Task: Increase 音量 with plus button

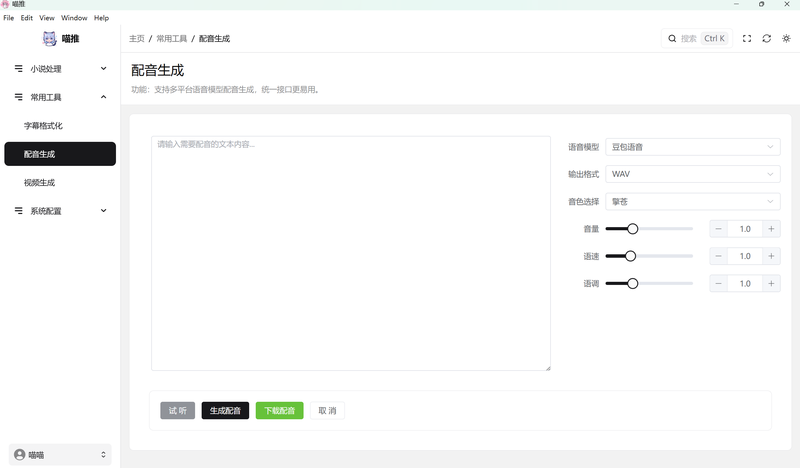Action: [771, 229]
